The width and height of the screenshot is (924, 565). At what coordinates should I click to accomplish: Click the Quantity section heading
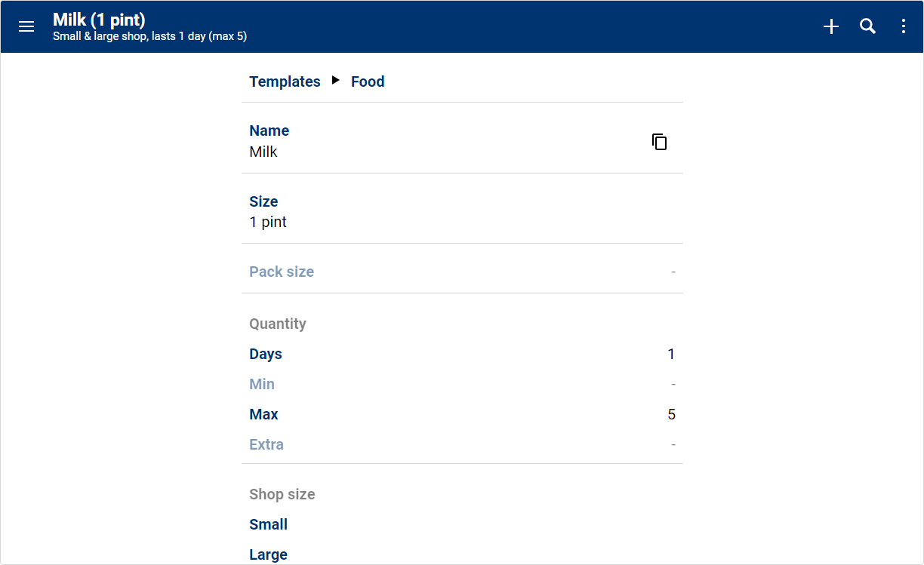coord(278,324)
